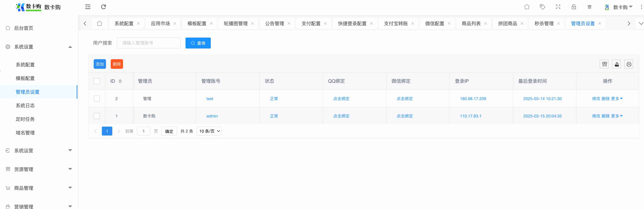Click the table export icon

click(x=617, y=64)
